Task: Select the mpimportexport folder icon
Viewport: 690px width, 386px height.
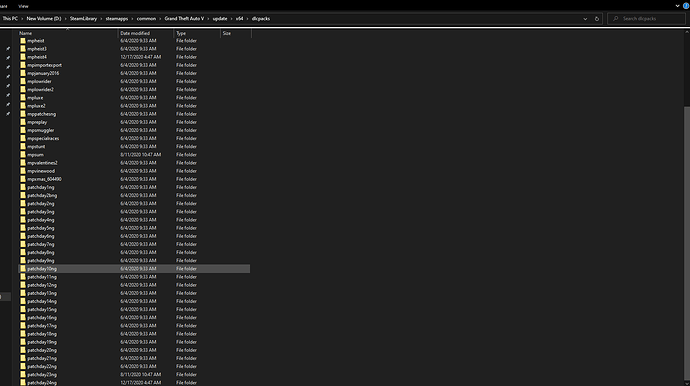Action: (23, 65)
